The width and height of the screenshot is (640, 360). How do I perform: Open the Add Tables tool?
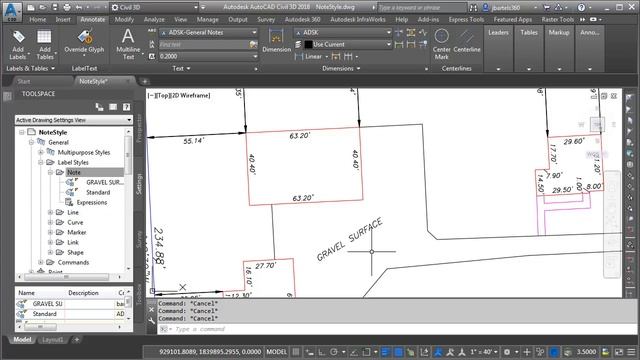(44, 45)
